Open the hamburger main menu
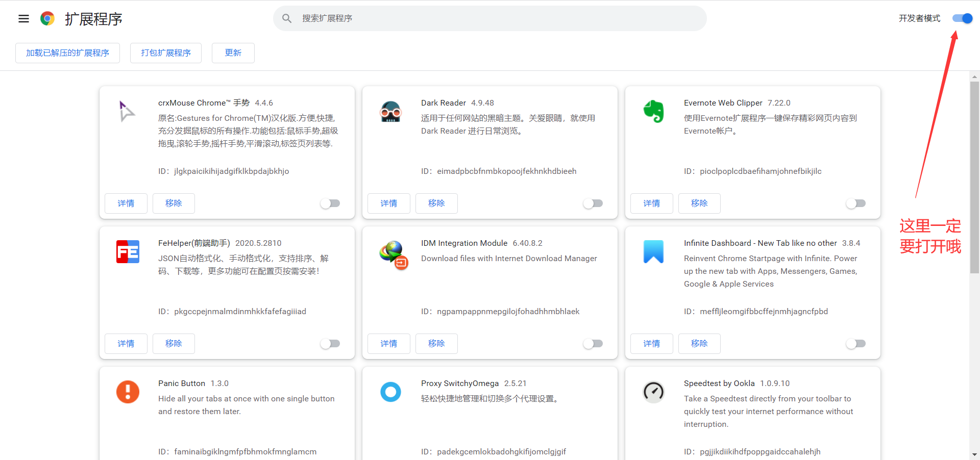Viewport: 980px width, 460px height. pos(23,19)
